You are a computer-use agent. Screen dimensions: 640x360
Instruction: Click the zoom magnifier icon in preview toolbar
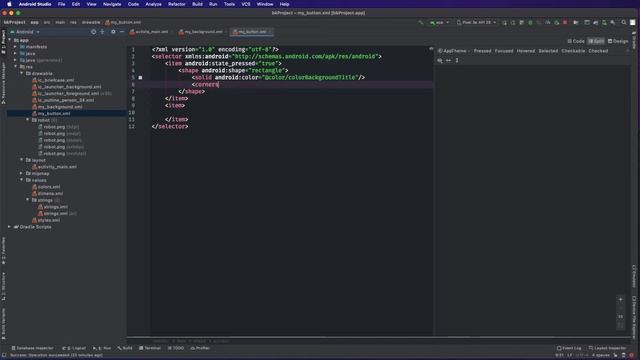click(440, 60)
